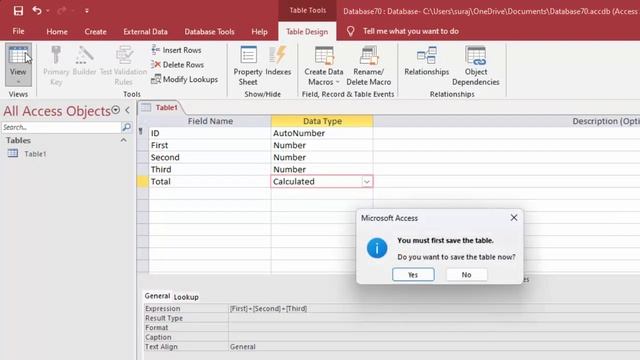Viewport: 640px width, 360px height.
Task: Select the Table Design tab
Action: 307,31
